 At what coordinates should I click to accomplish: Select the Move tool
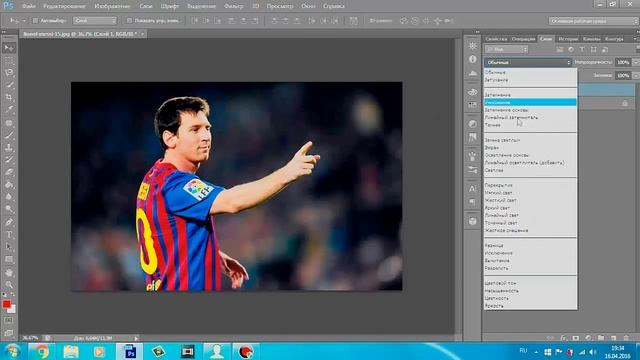[x=9, y=48]
